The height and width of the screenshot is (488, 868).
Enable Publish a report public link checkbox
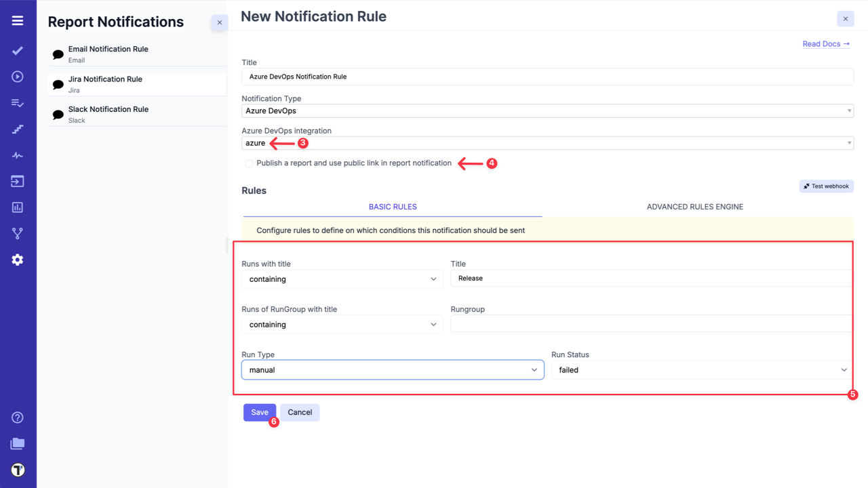pyautogui.click(x=249, y=163)
